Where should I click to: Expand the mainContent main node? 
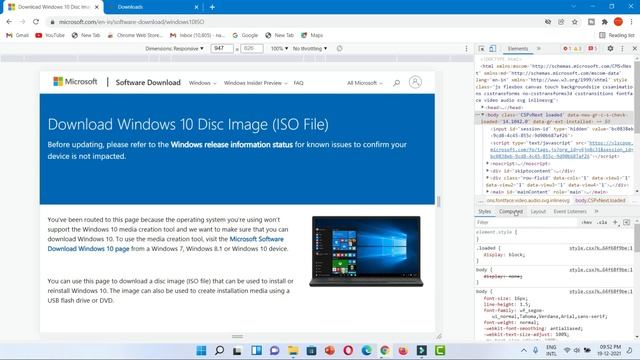[x=487, y=191]
